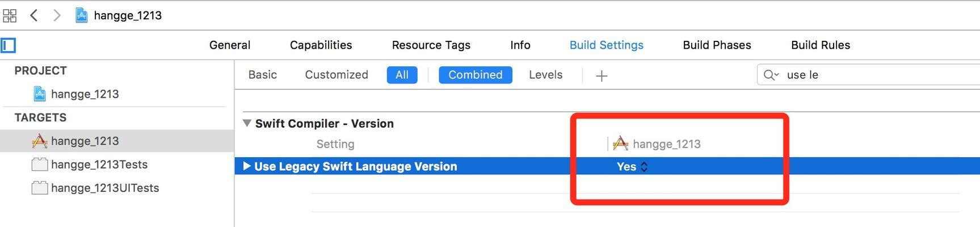The height and width of the screenshot is (227, 980).
Task: Open the related items grid icon
Action: coord(9,15)
